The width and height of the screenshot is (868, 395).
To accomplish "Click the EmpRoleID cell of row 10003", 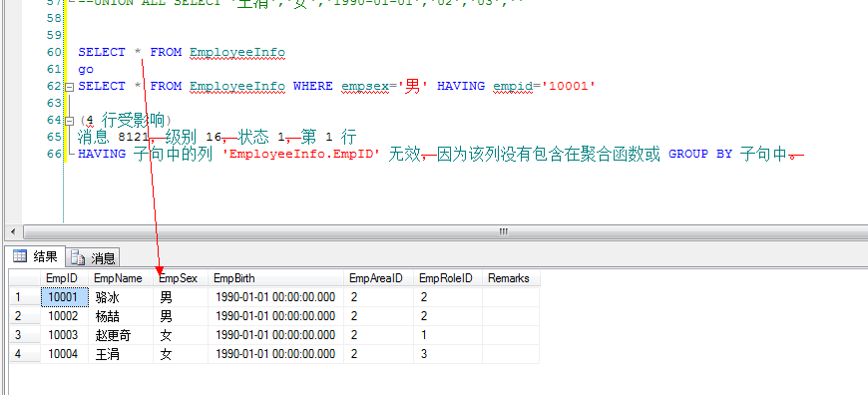I will (448, 335).
